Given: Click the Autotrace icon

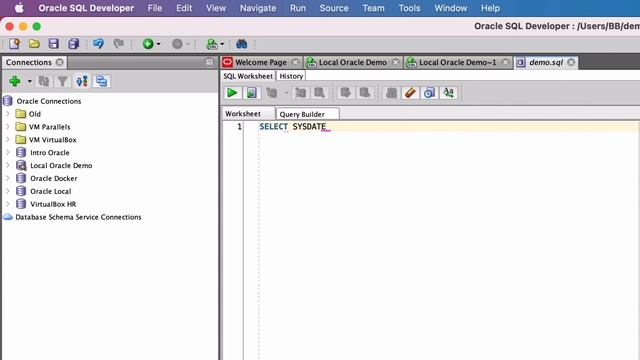Looking at the screenshot, I should [x=300, y=93].
